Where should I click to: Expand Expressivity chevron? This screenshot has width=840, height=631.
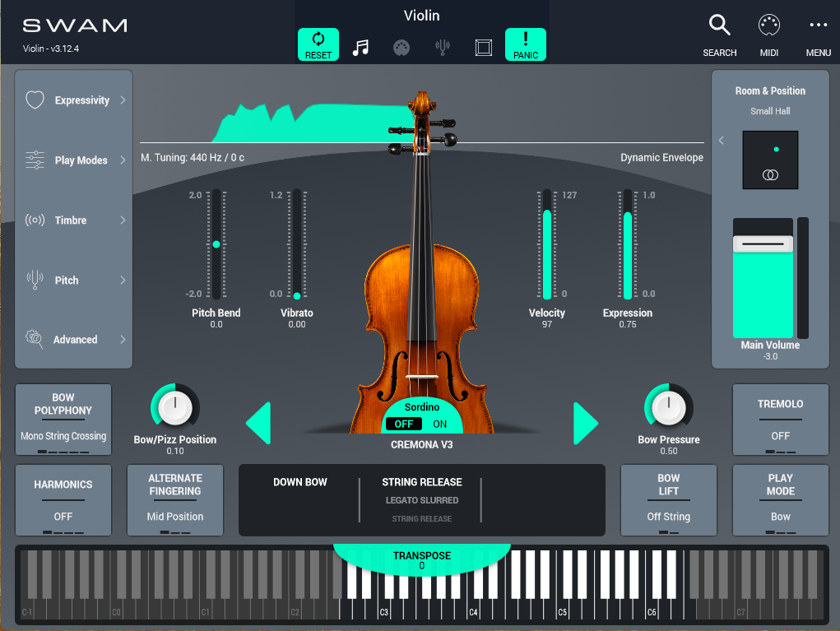point(123,100)
